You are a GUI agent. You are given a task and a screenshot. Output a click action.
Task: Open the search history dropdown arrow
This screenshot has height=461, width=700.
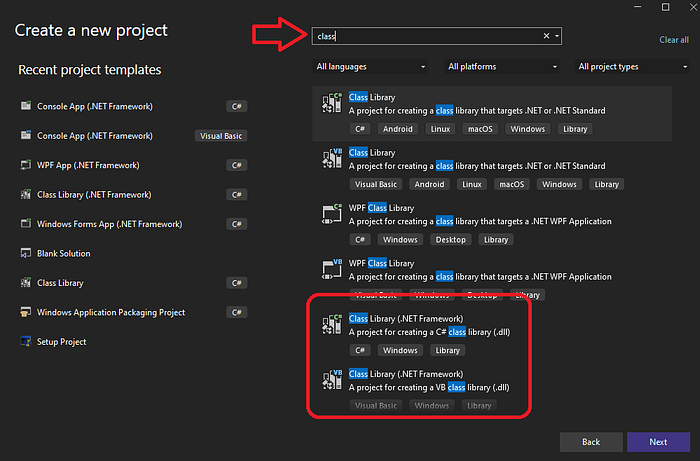pyautogui.click(x=557, y=36)
